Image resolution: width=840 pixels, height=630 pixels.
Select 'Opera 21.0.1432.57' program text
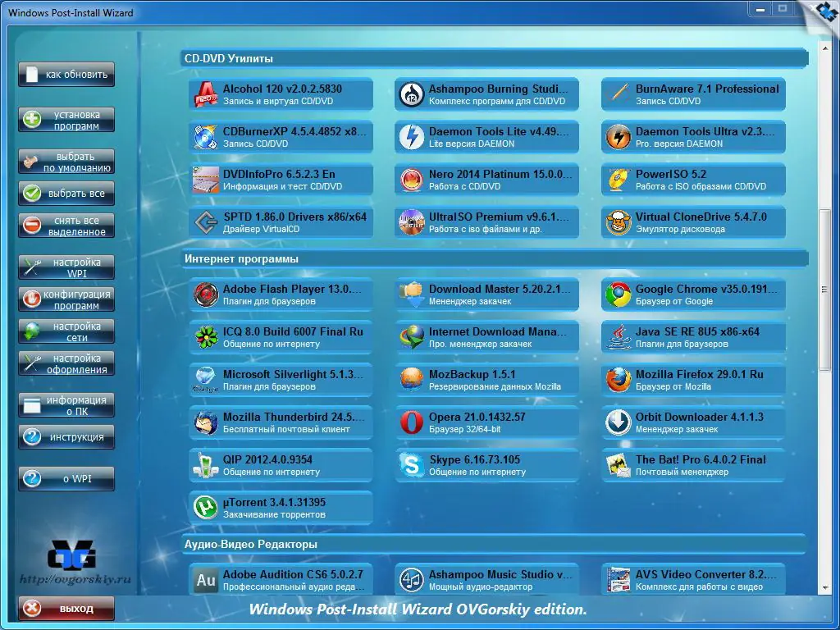[477, 417]
